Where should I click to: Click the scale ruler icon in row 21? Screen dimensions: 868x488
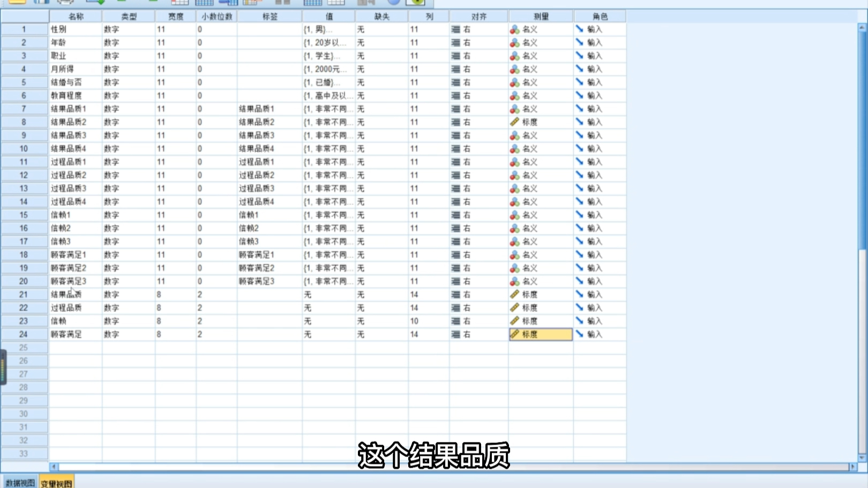tap(514, 295)
